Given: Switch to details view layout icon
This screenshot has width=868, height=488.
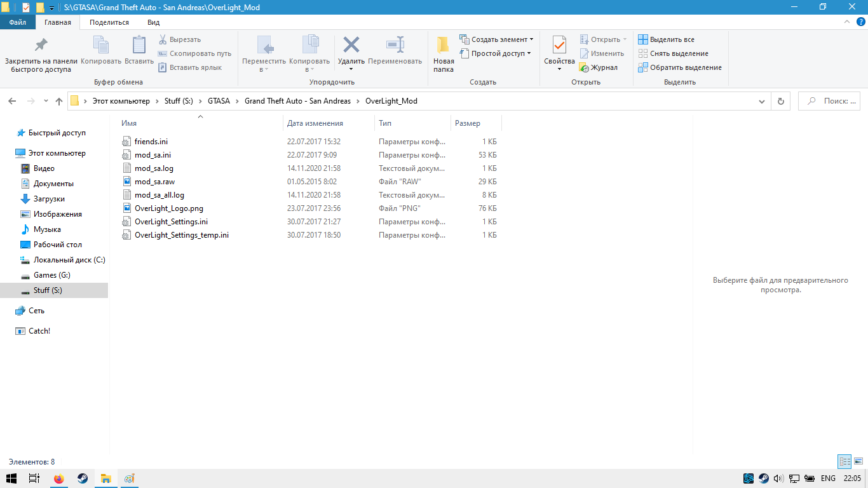Looking at the screenshot, I should pyautogui.click(x=844, y=462).
